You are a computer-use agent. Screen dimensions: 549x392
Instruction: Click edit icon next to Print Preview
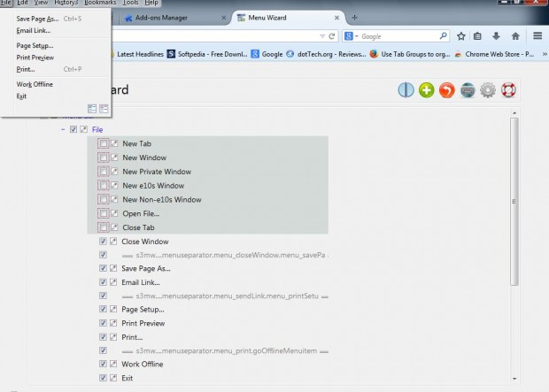113,323
